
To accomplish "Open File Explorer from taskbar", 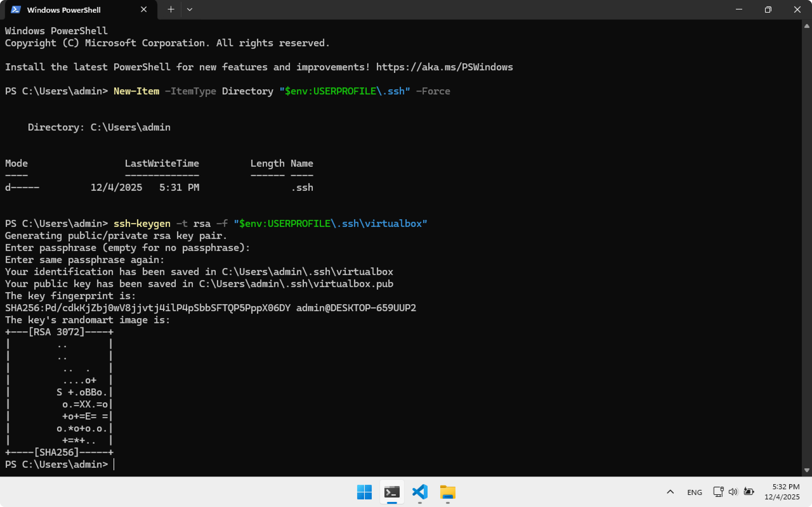I will coord(448,492).
